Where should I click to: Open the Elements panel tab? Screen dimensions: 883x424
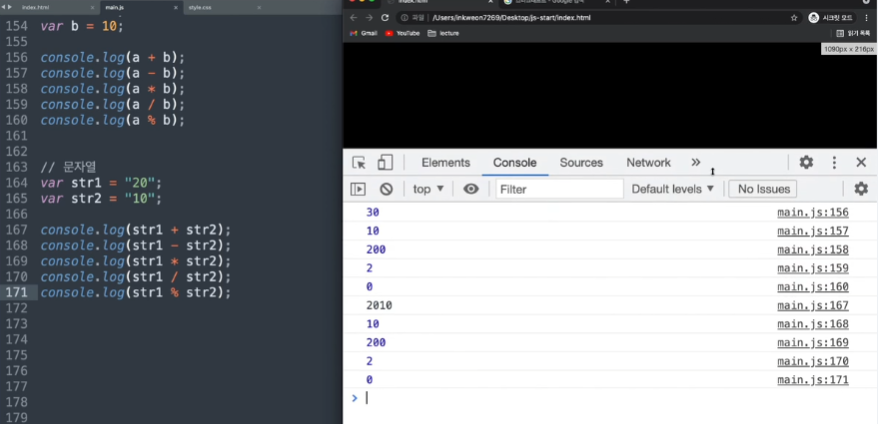(445, 163)
